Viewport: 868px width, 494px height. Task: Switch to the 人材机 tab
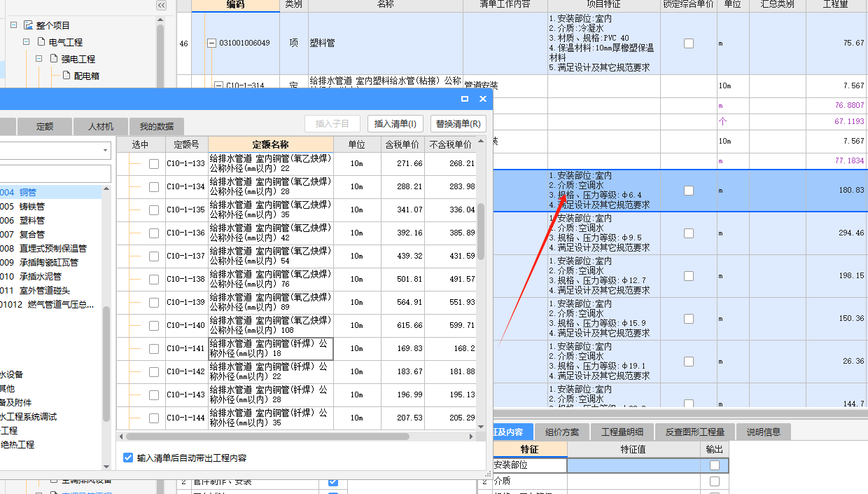click(101, 127)
